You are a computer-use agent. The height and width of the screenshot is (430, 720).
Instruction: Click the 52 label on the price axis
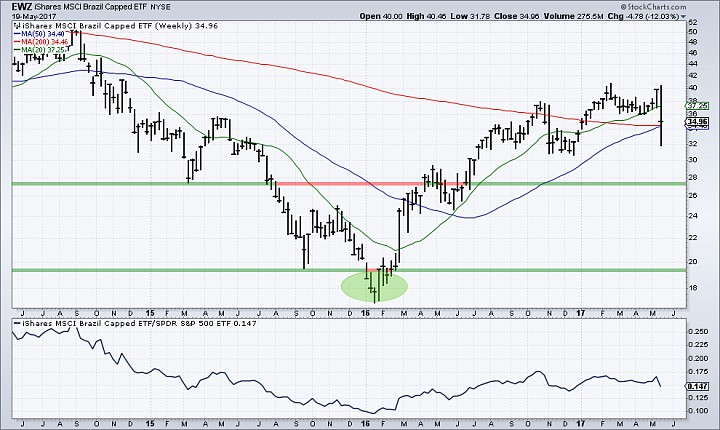pos(692,23)
